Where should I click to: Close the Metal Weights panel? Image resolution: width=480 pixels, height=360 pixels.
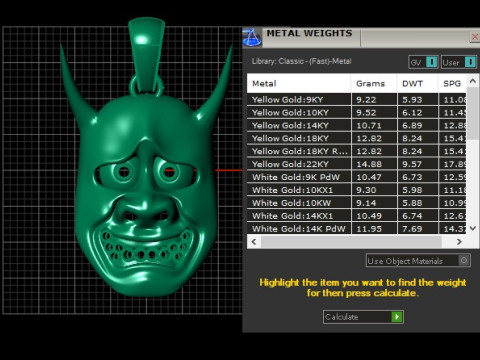pyautogui.click(x=475, y=37)
